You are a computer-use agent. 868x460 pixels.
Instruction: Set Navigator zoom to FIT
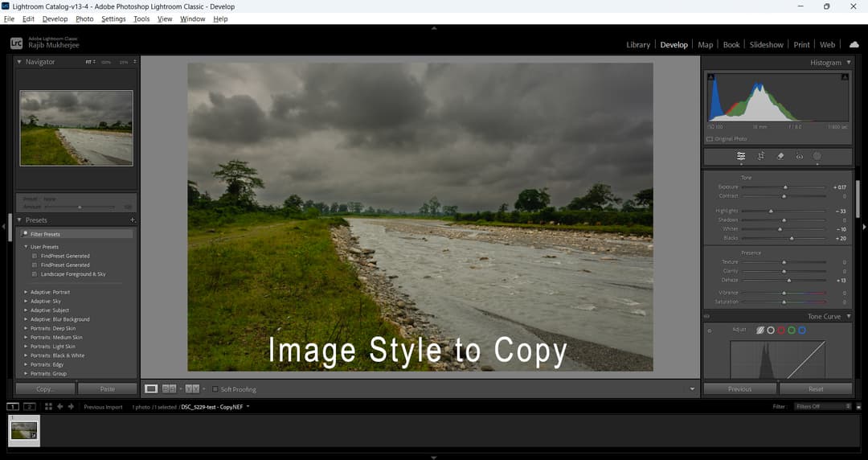(x=88, y=62)
